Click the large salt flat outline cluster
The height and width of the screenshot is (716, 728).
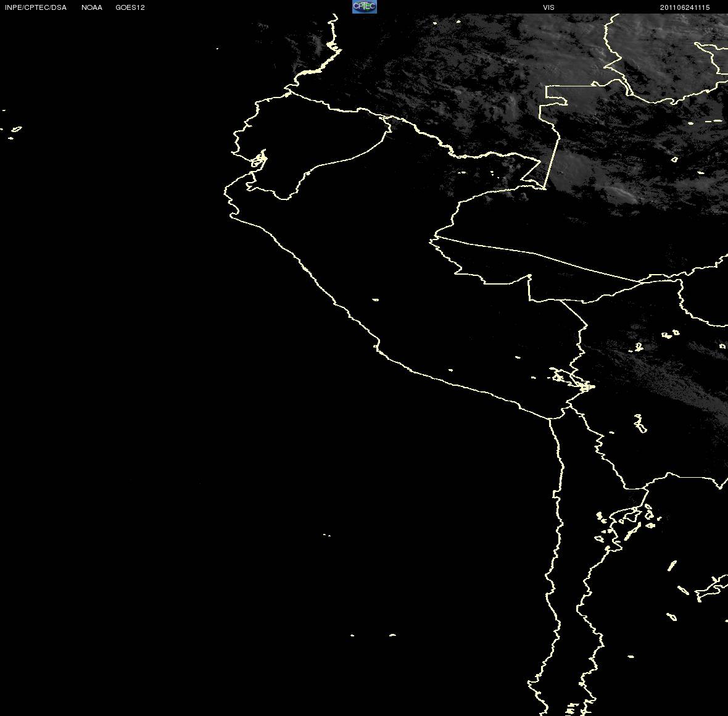[x=626, y=523]
